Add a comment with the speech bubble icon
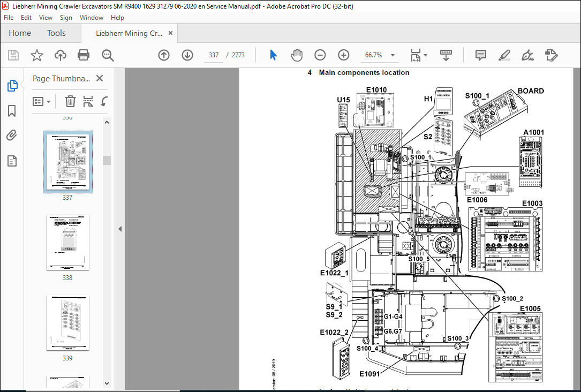 (480, 55)
